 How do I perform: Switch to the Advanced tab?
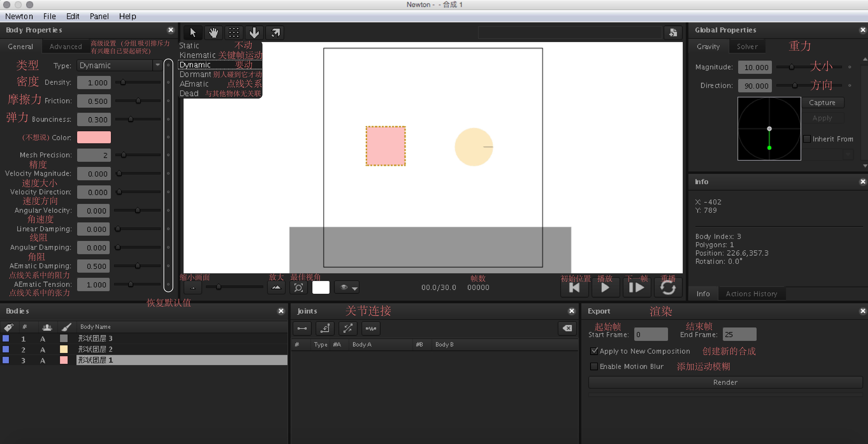(x=66, y=46)
